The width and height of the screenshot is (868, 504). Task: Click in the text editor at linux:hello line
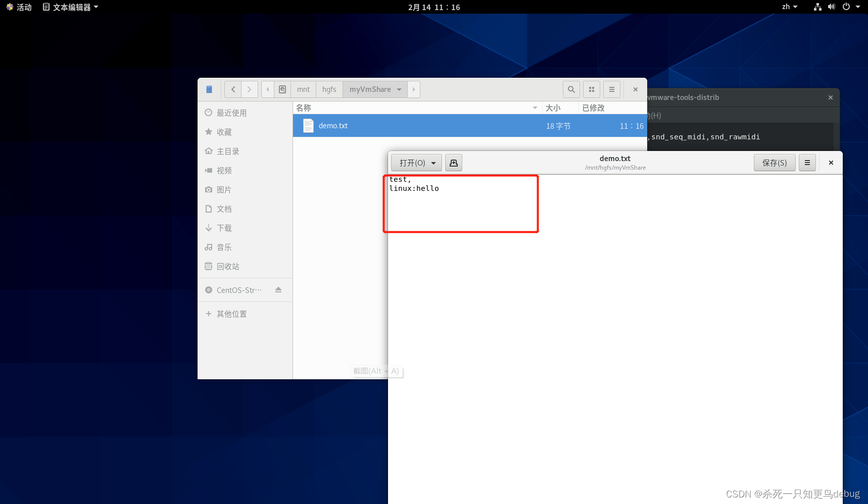point(414,188)
